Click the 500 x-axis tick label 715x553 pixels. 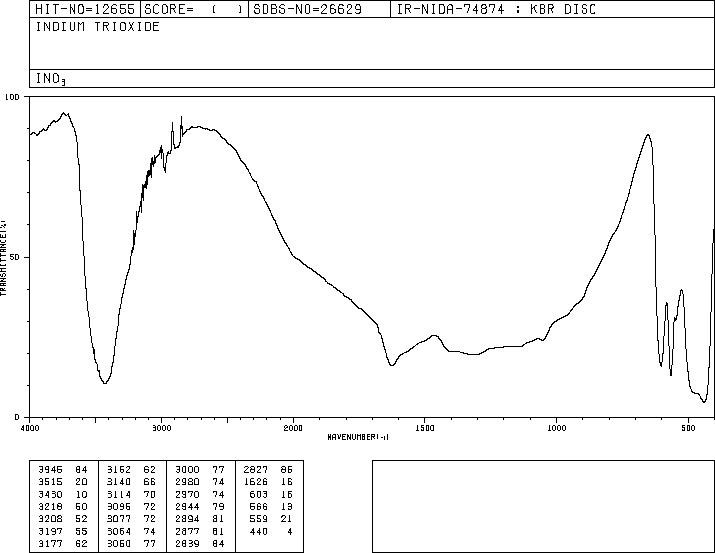689,428
